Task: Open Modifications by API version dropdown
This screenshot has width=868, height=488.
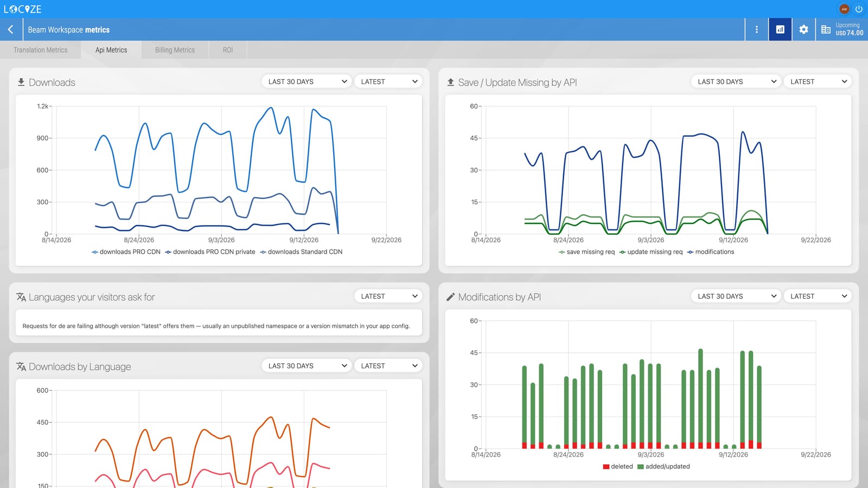Action: pos(818,297)
